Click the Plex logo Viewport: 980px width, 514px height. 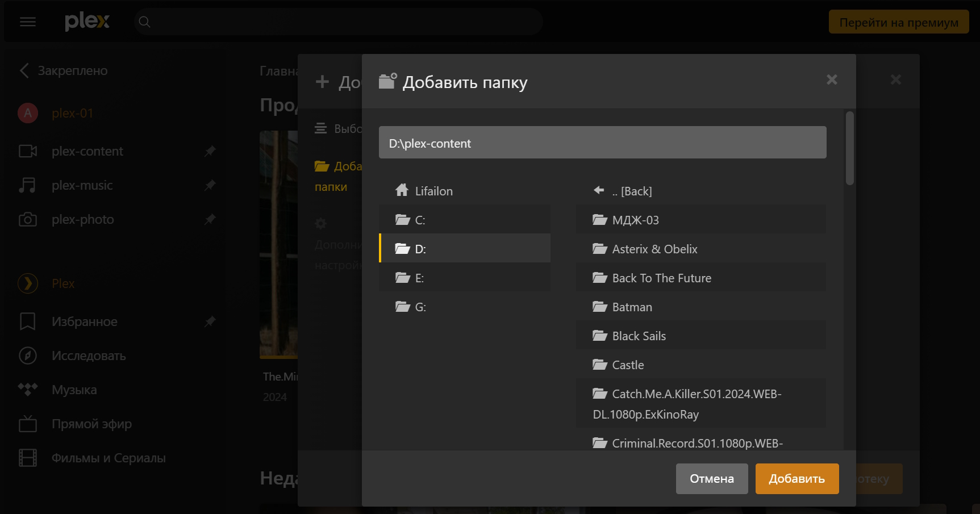pyautogui.click(x=87, y=22)
